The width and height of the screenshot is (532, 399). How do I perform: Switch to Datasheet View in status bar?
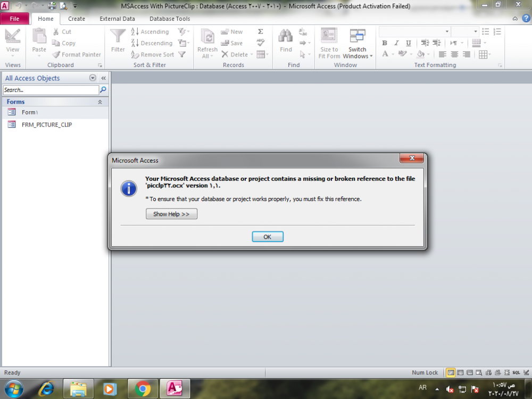click(460, 372)
